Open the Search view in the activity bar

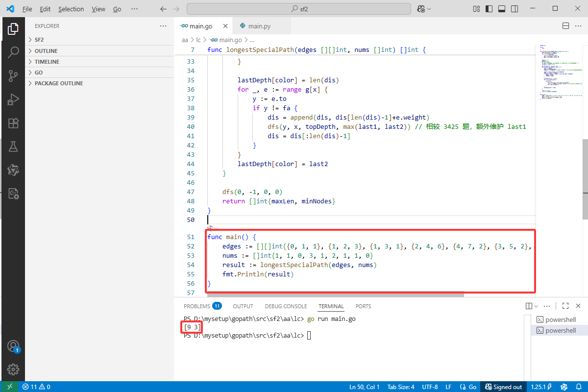pyautogui.click(x=13, y=52)
